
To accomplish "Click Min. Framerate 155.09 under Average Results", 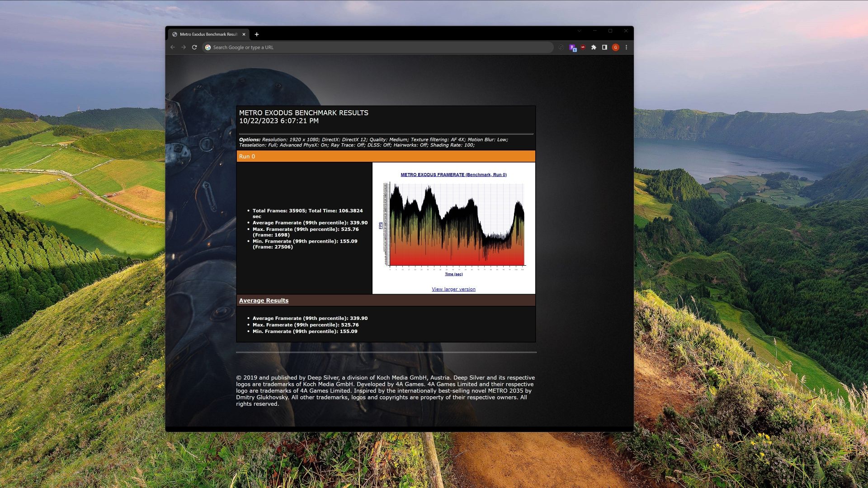I will pyautogui.click(x=305, y=331).
